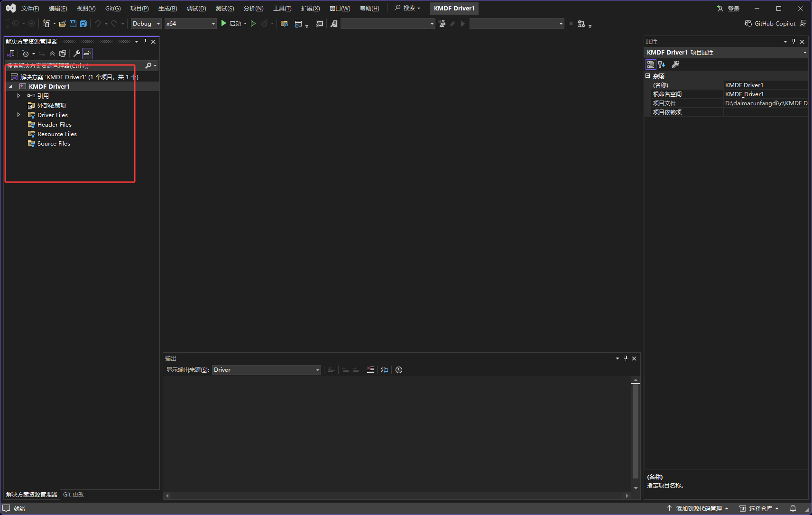Viewport: 812px width, 515px height.
Task: Toggle word wrap in Output panel
Action: pos(385,370)
